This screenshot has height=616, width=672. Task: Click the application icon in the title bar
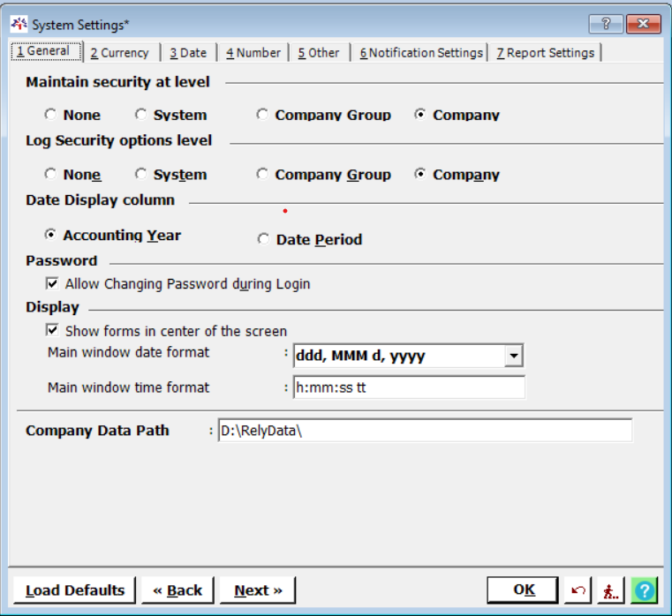18,23
